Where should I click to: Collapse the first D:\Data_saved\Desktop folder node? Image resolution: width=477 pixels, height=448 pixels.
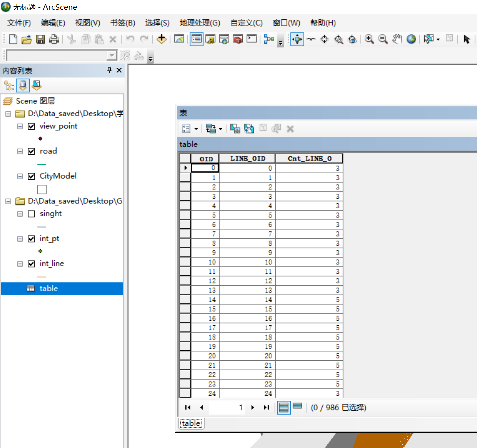[x=8, y=114]
